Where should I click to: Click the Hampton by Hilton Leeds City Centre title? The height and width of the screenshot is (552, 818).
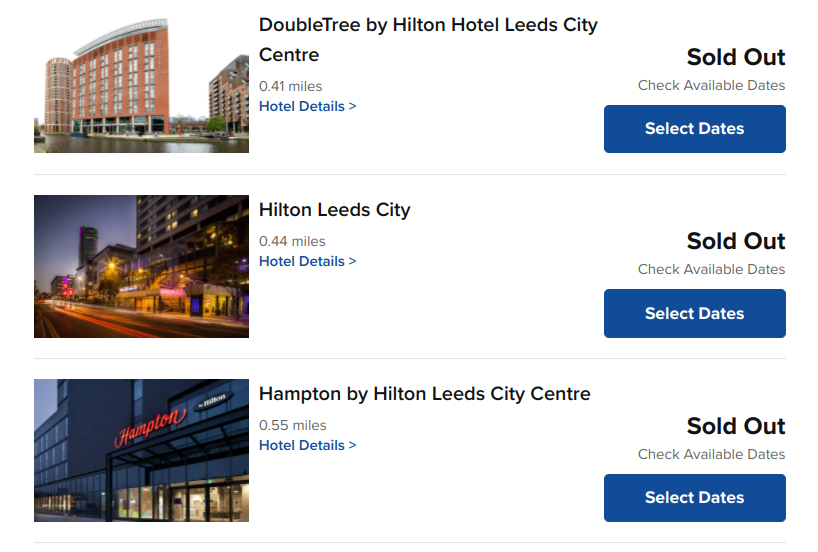[424, 394]
